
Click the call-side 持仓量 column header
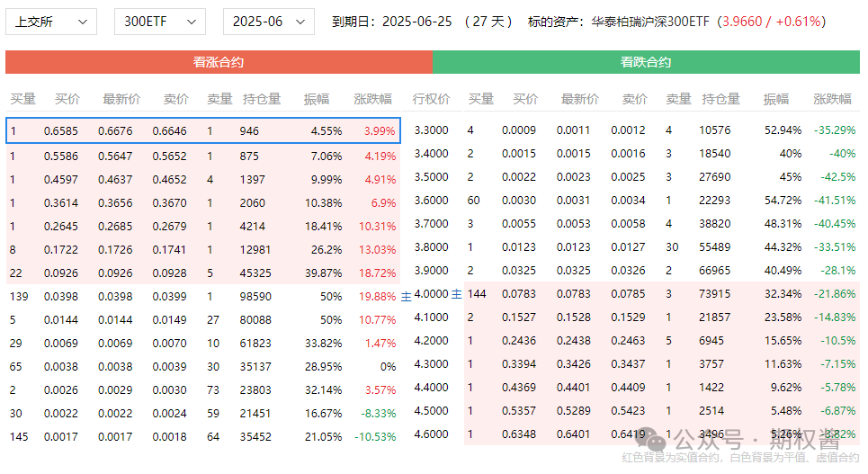click(262, 99)
